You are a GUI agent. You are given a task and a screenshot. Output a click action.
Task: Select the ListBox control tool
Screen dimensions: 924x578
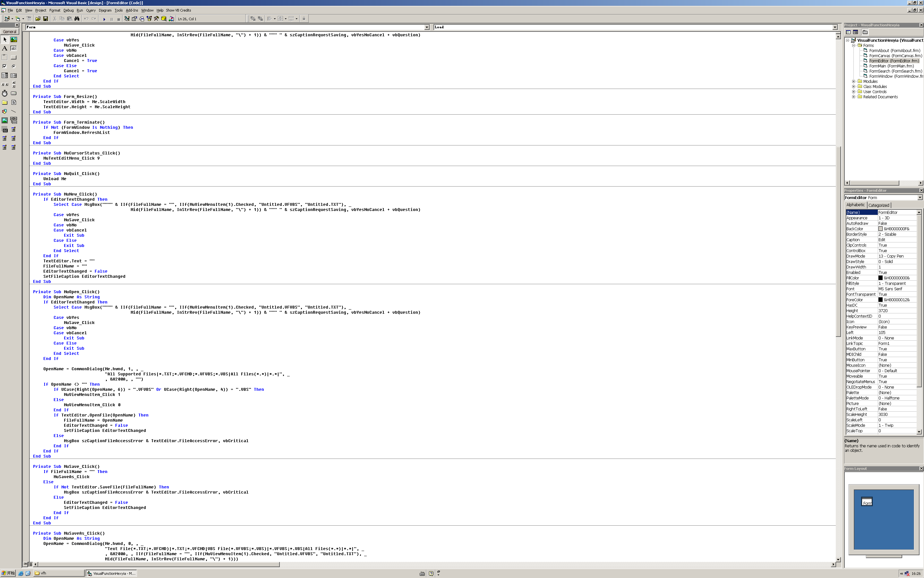[x=14, y=75]
